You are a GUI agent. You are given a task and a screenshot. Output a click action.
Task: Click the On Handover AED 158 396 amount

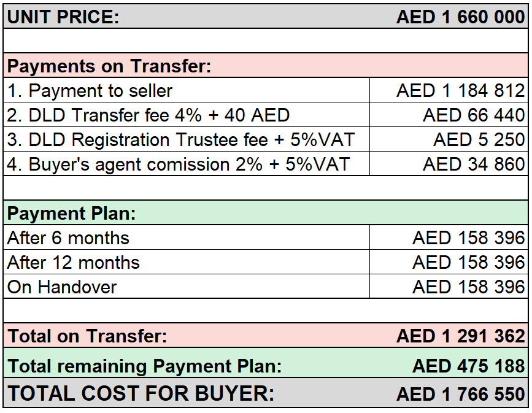[469, 287]
